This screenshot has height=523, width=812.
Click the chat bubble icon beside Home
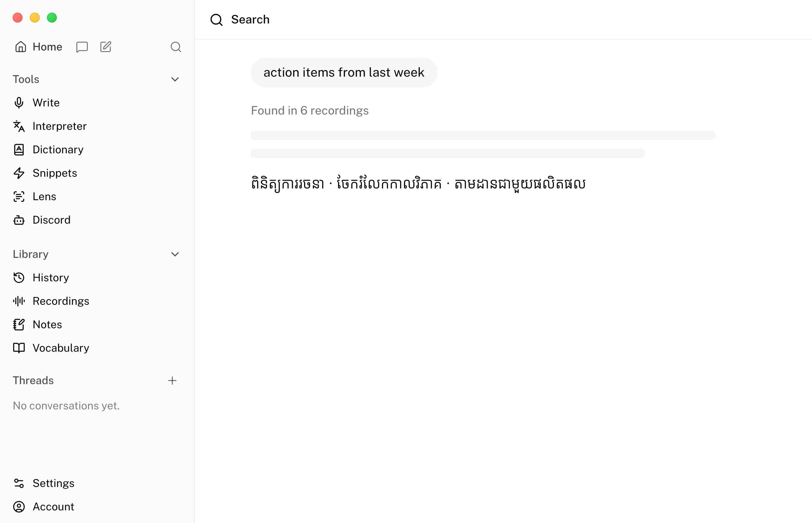click(82, 47)
